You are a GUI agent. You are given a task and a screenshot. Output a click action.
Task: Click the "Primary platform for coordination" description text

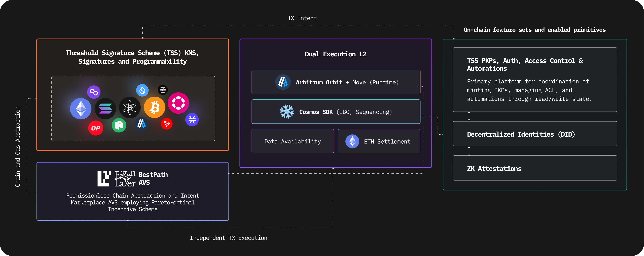point(530,90)
